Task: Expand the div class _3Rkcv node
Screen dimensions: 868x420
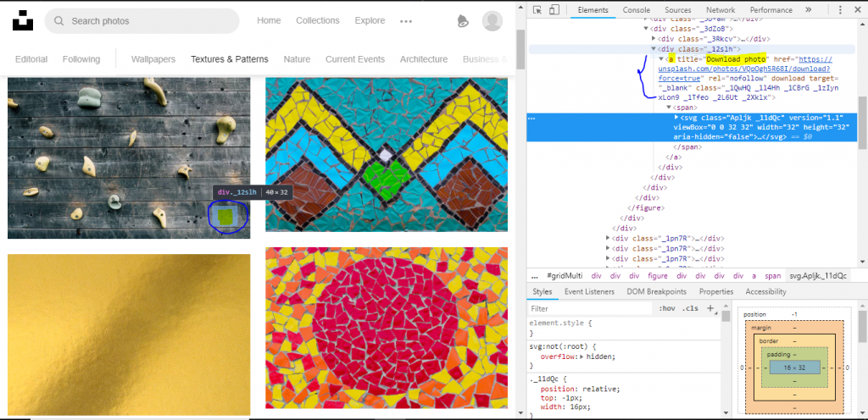Action: pyautogui.click(x=654, y=39)
